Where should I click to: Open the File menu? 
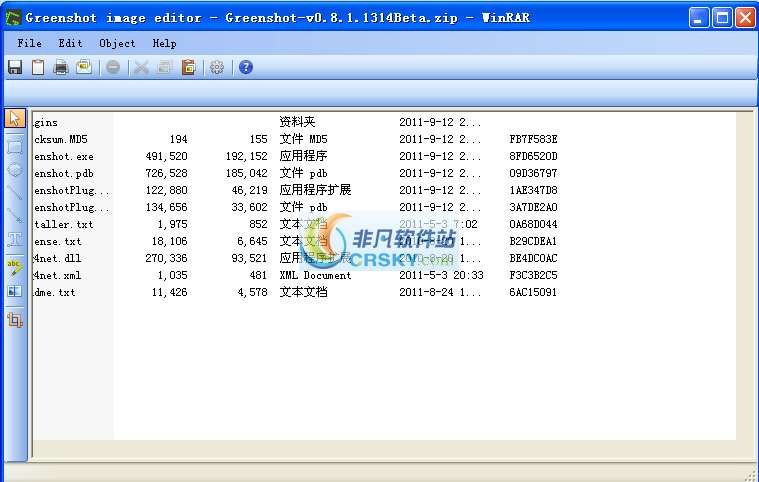30,43
